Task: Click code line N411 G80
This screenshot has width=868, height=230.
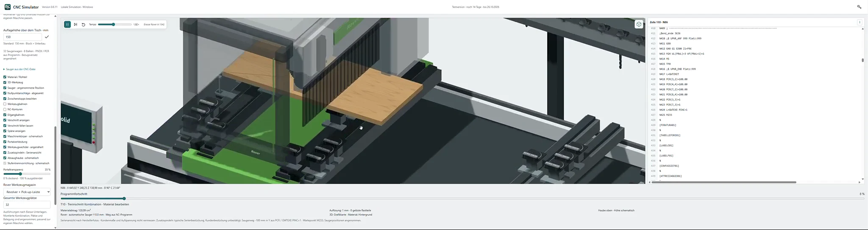Action: (665, 44)
